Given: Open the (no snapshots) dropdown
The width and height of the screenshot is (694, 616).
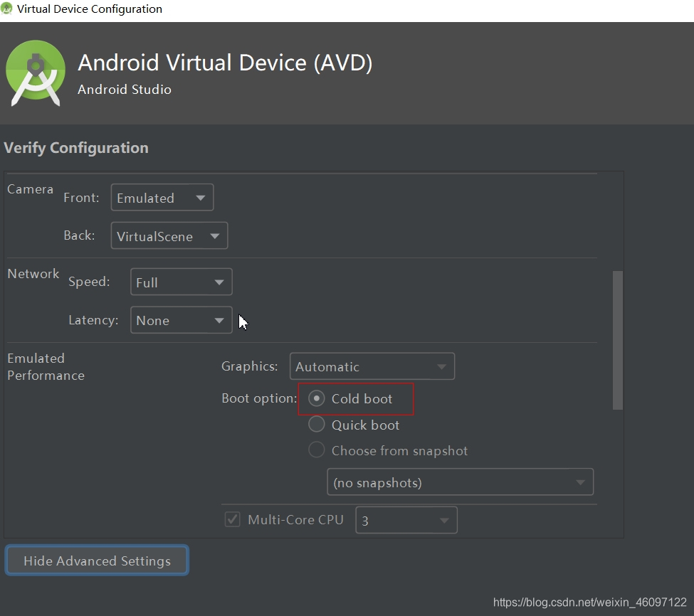Looking at the screenshot, I should [x=460, y=482].
